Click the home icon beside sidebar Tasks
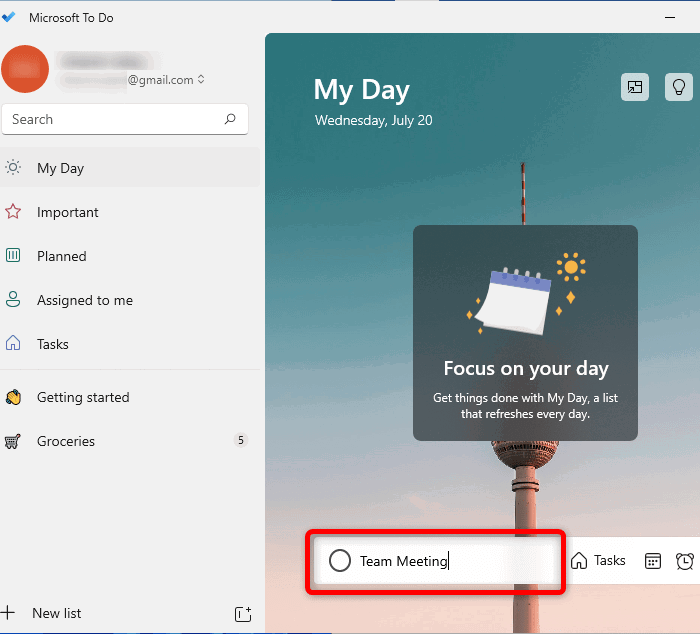The image size is (700, 634). click(x=13, y=343)
